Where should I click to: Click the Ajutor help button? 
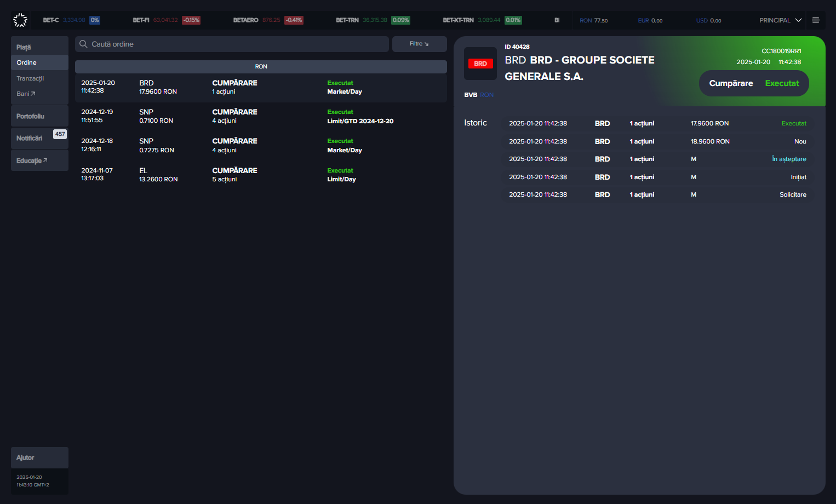[x=39, y=457]
